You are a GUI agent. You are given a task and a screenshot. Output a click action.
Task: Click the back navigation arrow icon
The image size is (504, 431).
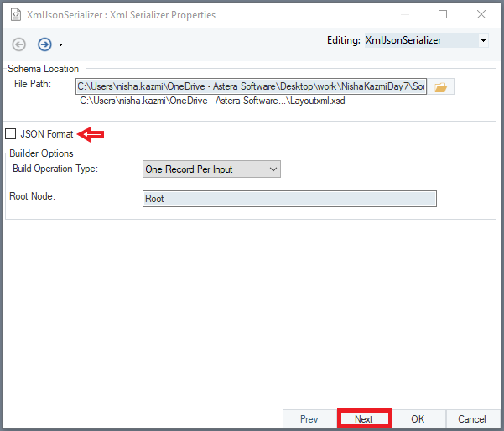19,44
